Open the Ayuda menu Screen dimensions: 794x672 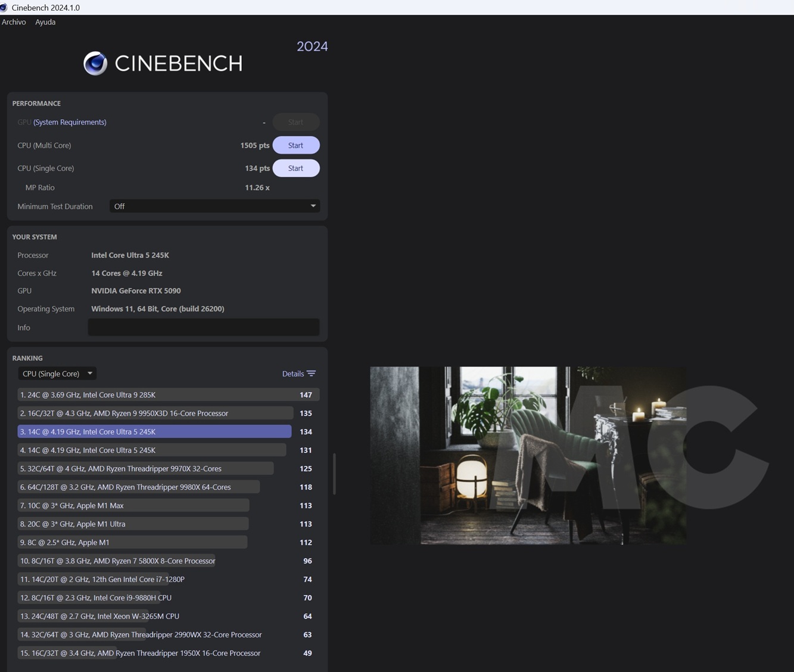point(45,22)
